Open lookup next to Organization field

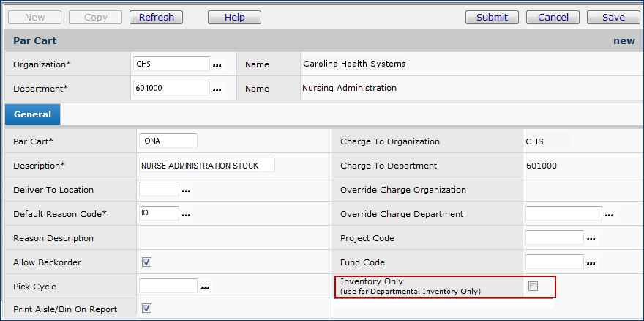[217, 64]
